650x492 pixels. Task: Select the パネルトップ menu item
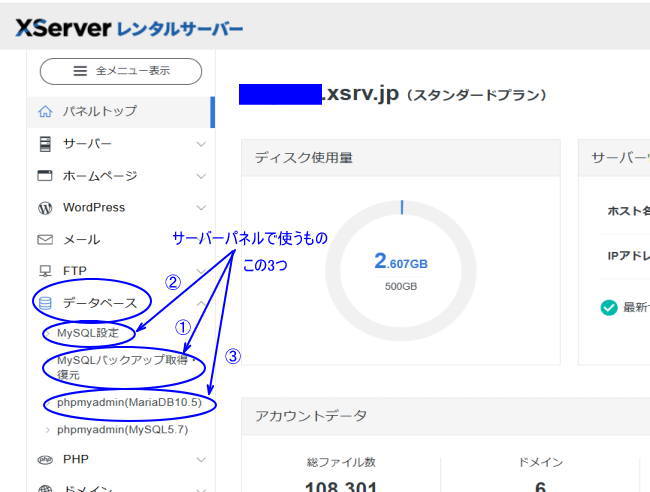99,112
